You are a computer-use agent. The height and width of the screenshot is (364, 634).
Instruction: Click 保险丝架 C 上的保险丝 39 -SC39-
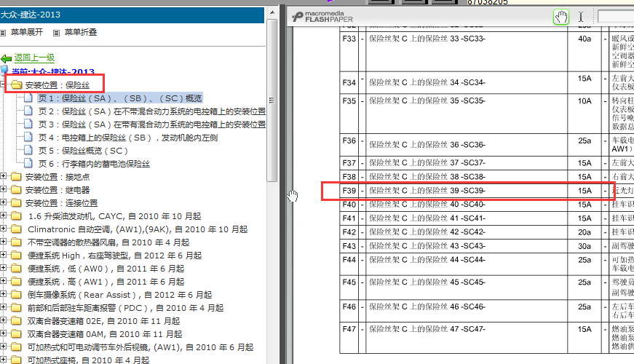point(427,191)
